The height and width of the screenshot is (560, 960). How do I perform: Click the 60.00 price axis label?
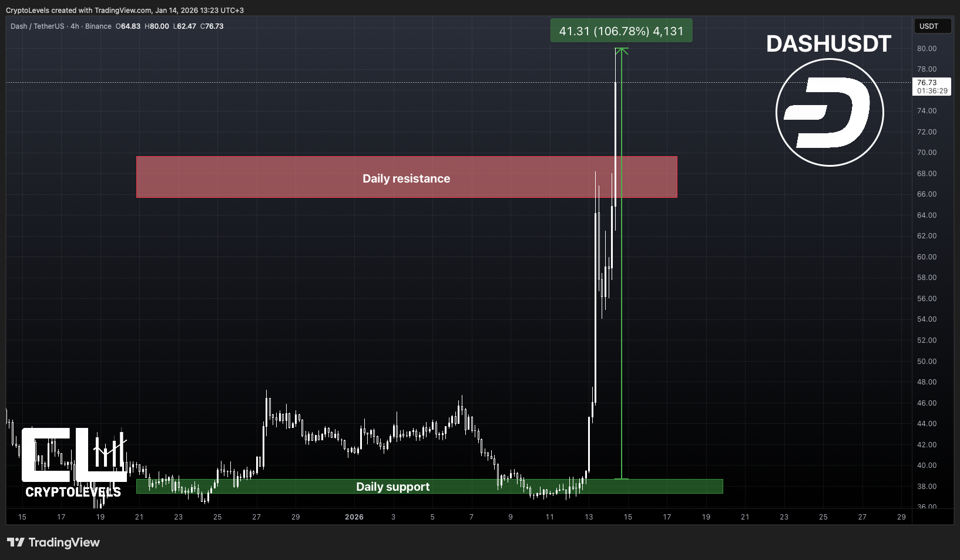click(x=927, y=257)
